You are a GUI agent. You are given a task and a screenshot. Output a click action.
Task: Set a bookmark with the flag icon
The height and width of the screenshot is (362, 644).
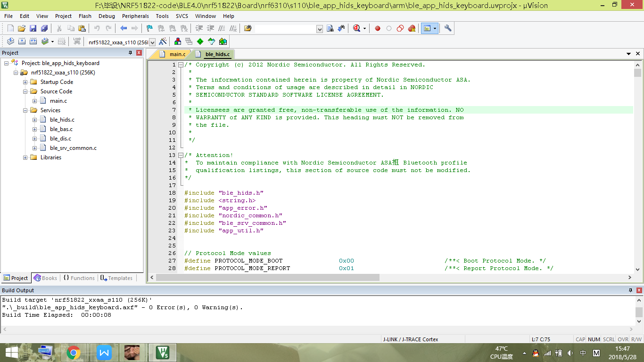(x=149, y=28)
